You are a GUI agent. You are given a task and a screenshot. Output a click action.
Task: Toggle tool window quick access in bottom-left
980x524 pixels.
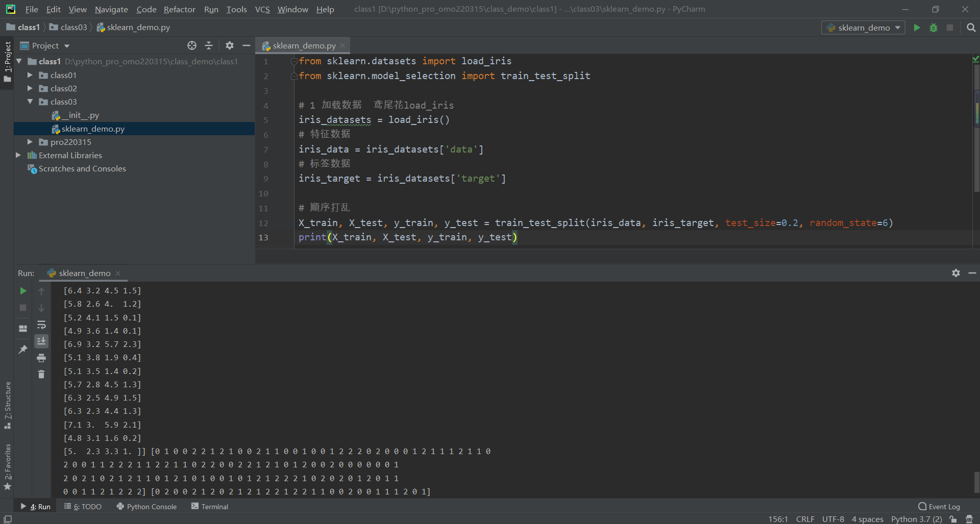(8, 519)
